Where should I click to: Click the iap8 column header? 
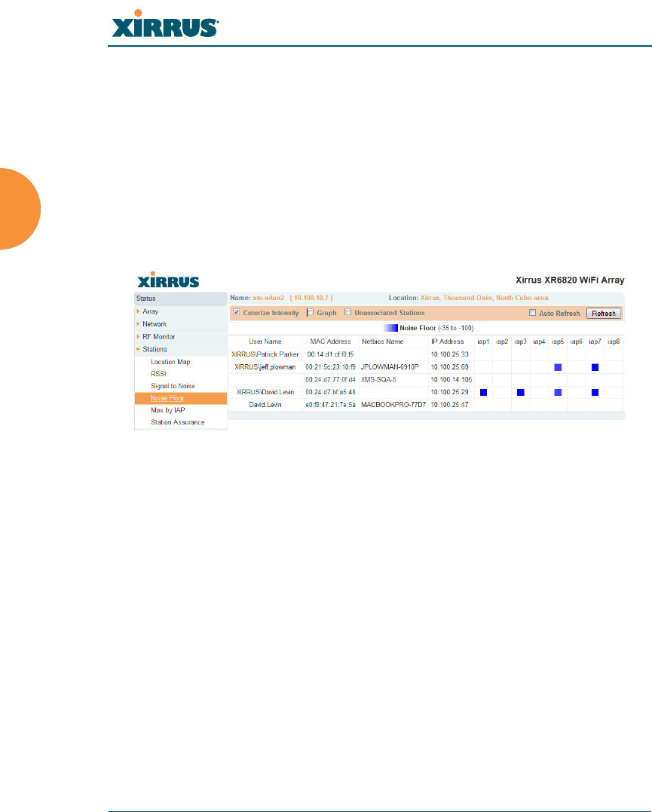click(x=614, y=342)
